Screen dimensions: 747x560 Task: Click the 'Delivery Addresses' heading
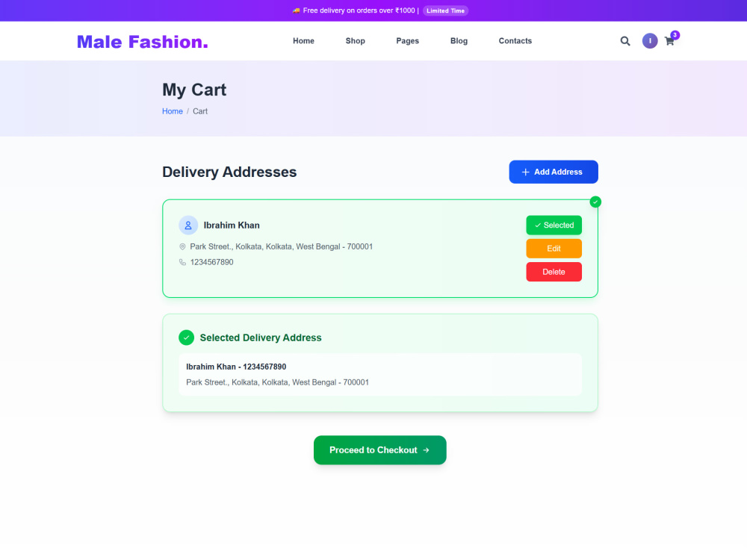click(229, 172)
